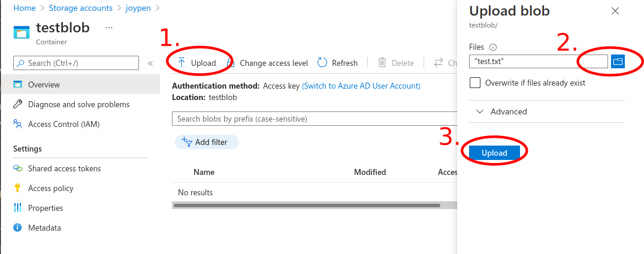Click the Metadata info icon
644x254 pixels.
tap(17, 228)
